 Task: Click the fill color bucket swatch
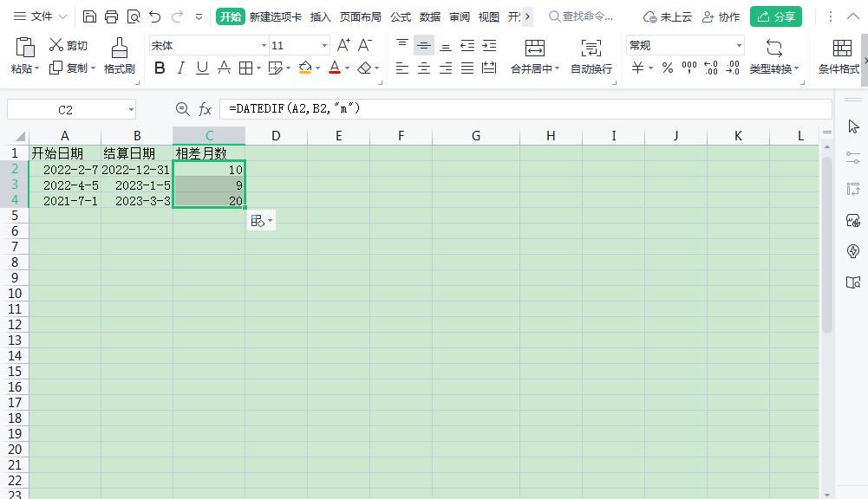(x=305, y=68)
